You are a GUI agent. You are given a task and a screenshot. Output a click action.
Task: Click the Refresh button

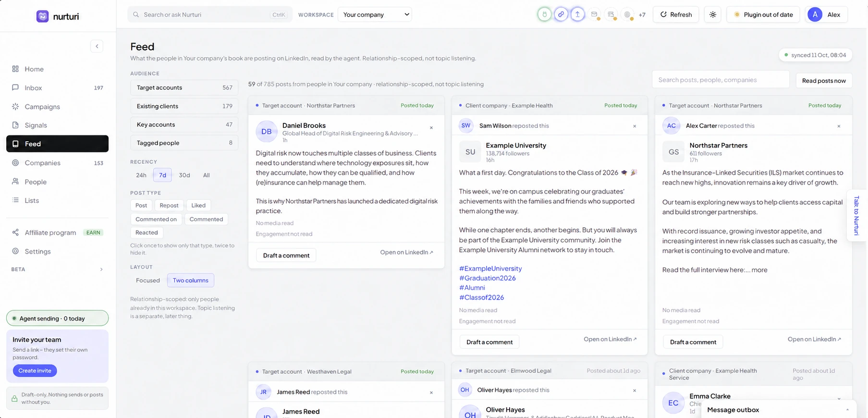pyautogui.click(x=676, y=14)
